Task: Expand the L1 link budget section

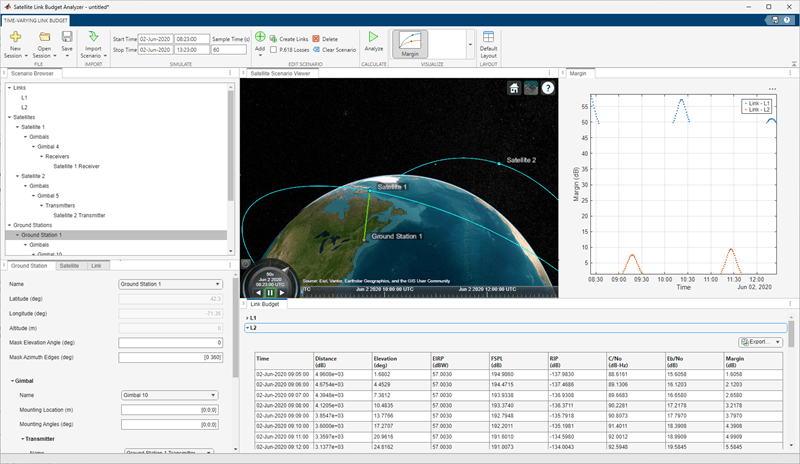Action: 247,318
